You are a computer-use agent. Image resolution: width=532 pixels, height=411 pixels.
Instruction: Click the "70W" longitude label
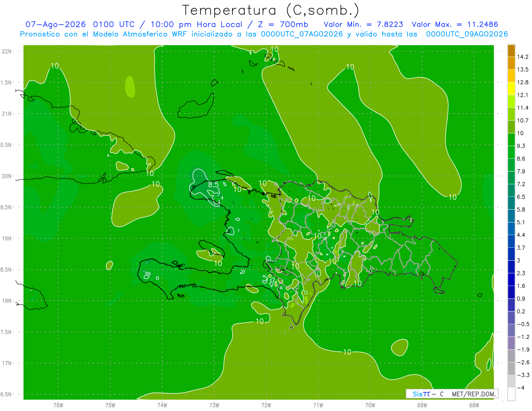click(x=370, y=405)
